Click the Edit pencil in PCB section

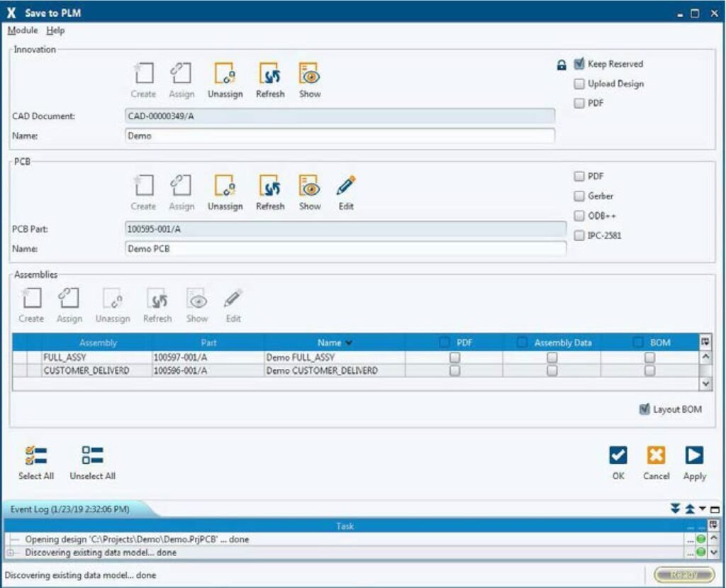tap(346, 187)
